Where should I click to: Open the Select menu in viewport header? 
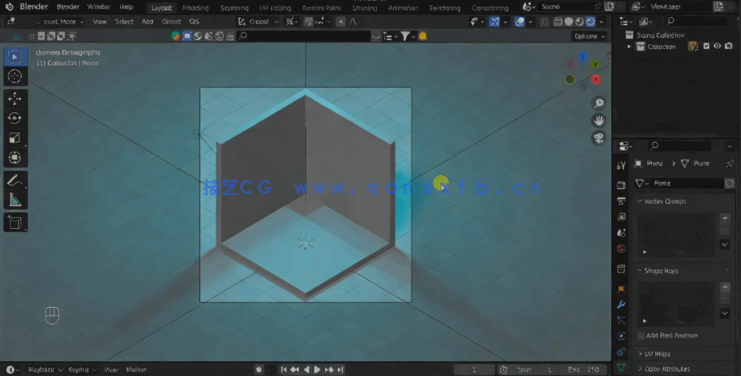click(x=124, y=22)
